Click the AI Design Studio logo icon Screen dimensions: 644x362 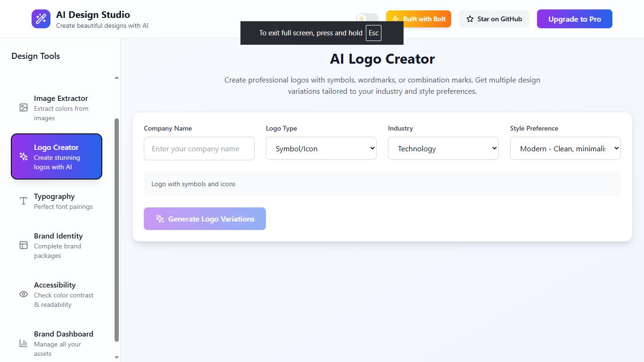tap(41, 19)
